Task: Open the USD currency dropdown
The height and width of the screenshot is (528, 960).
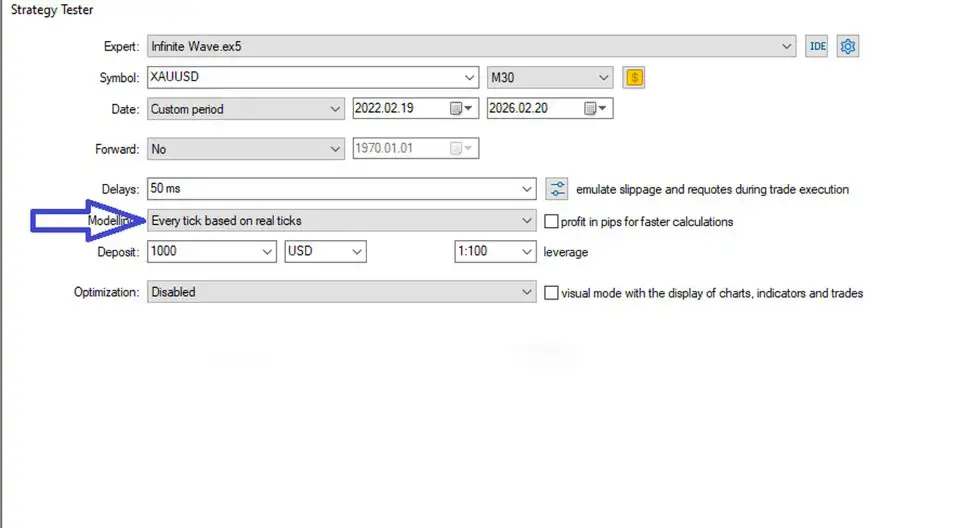Action: [x=357, y=252]
